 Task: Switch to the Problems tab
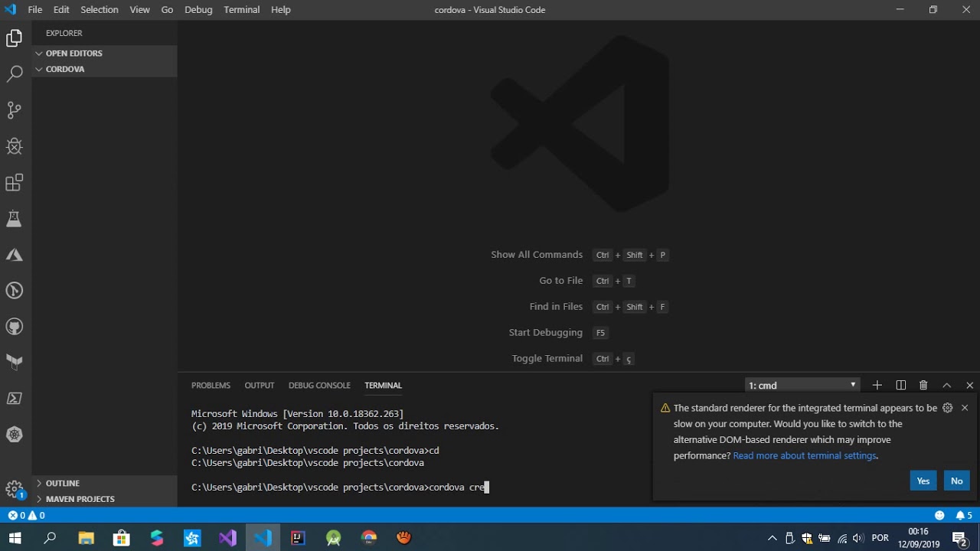(x=211, y=385)
